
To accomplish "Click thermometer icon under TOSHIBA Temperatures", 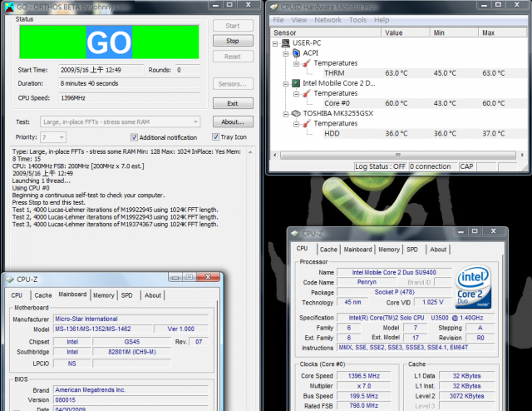I will [307, 124].
